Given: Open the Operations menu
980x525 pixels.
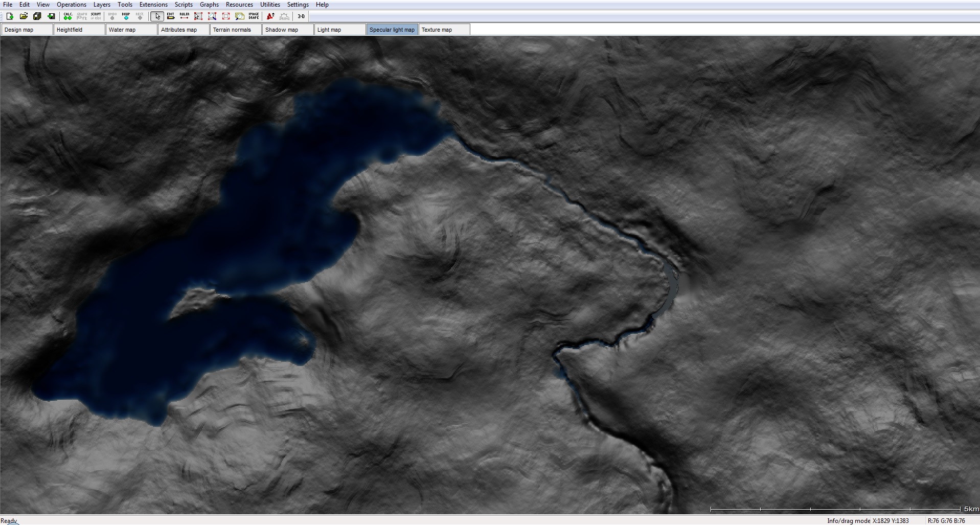Looking at the screenshot, I should (72, 5).
